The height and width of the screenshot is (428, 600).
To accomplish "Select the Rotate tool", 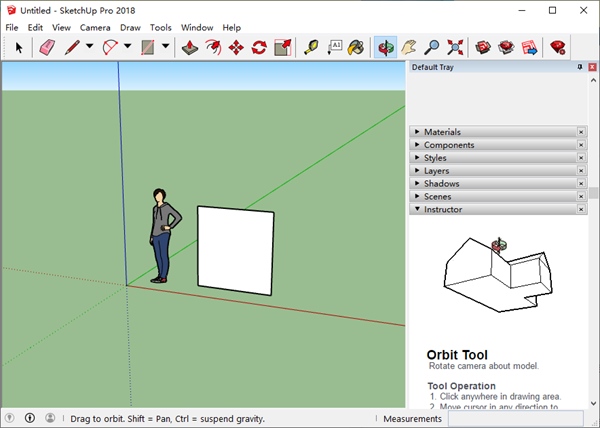I will [x=259, y=48].
